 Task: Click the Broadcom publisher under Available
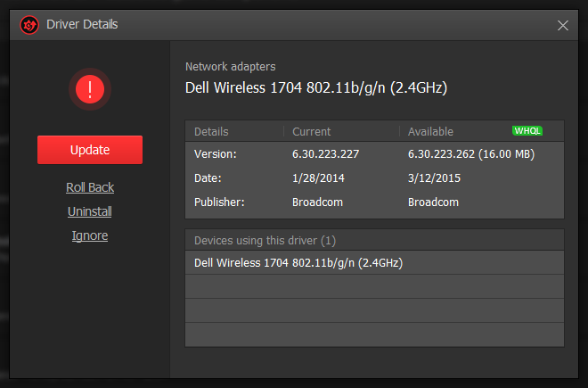point(433,202)
